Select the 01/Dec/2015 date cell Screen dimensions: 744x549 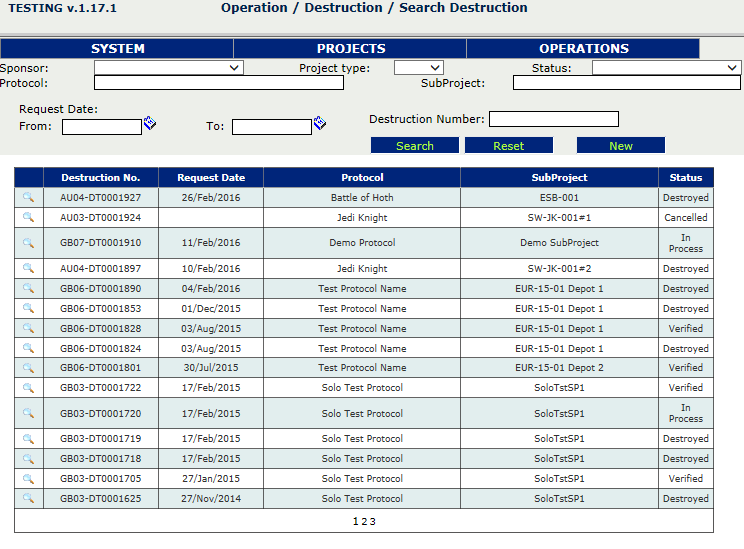[211, 308]
